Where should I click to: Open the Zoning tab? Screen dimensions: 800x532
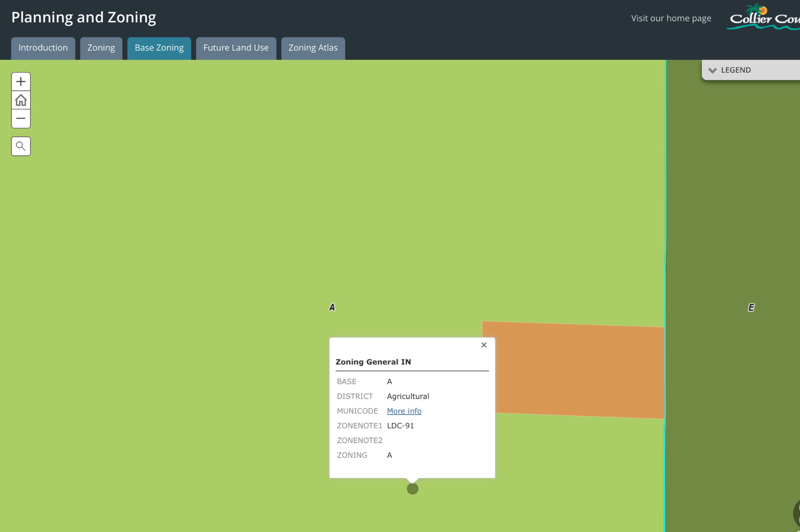101,48
